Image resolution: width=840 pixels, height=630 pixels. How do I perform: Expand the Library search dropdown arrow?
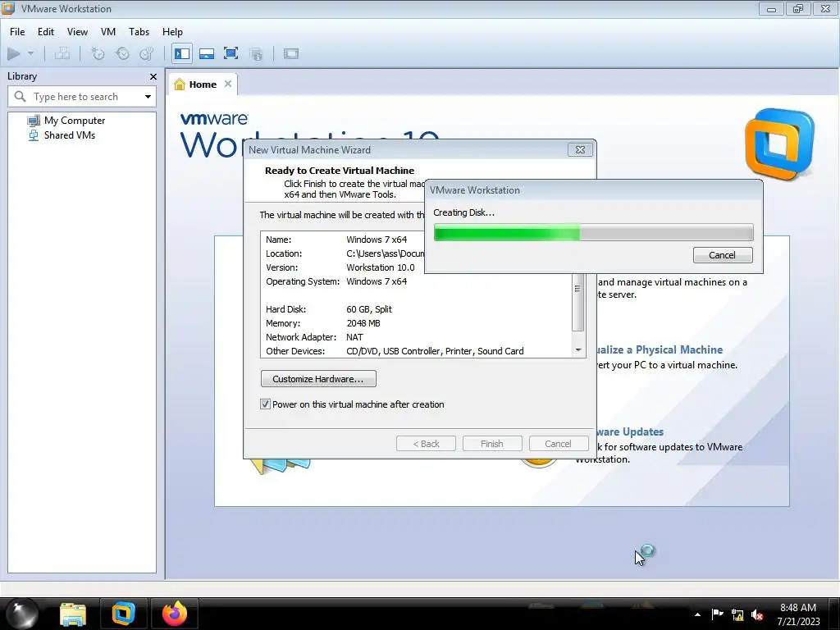148,97
